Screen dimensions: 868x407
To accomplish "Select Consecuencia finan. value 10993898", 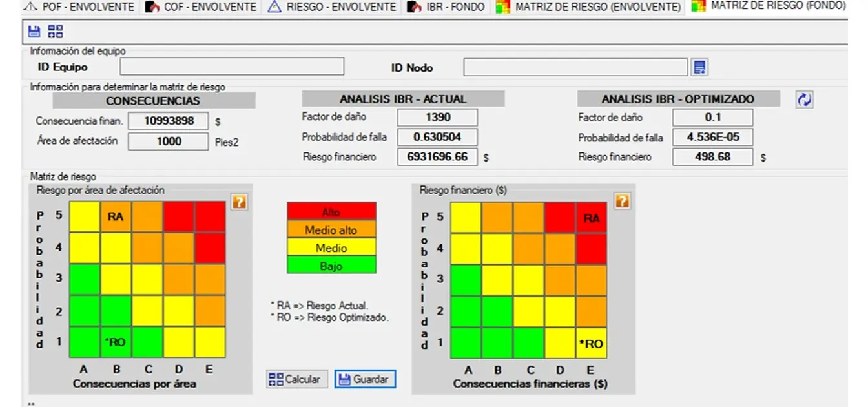I will pos(169,121).
